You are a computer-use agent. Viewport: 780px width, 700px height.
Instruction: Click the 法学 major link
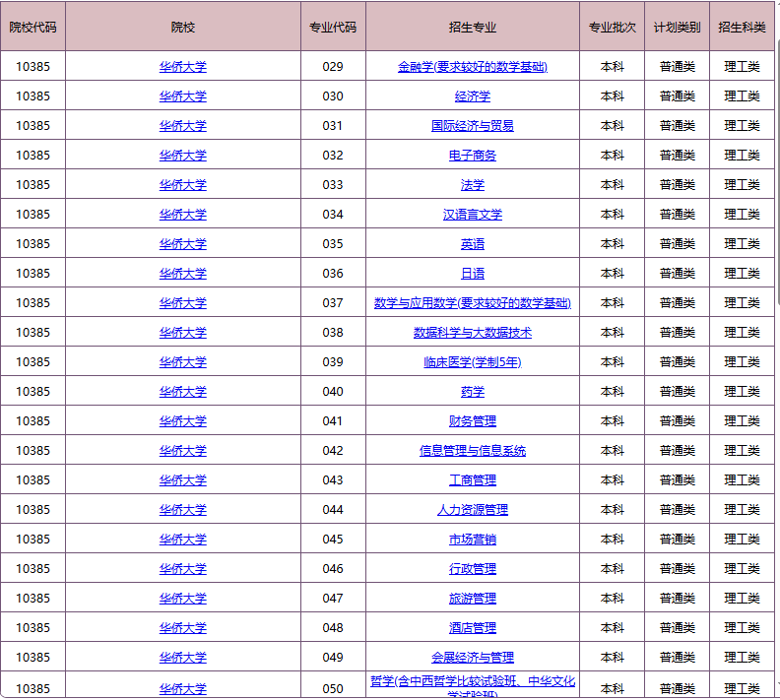coord(472,185)
